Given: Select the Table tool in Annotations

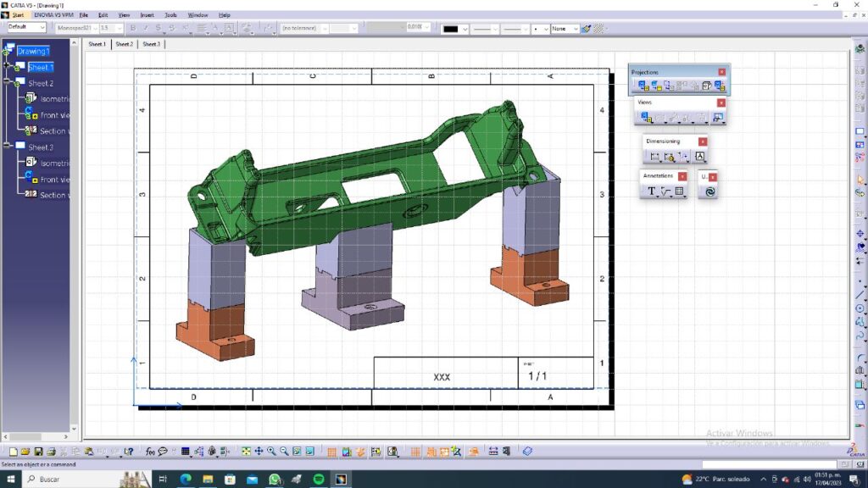Looking at the screenshot, I should (679, 191).
